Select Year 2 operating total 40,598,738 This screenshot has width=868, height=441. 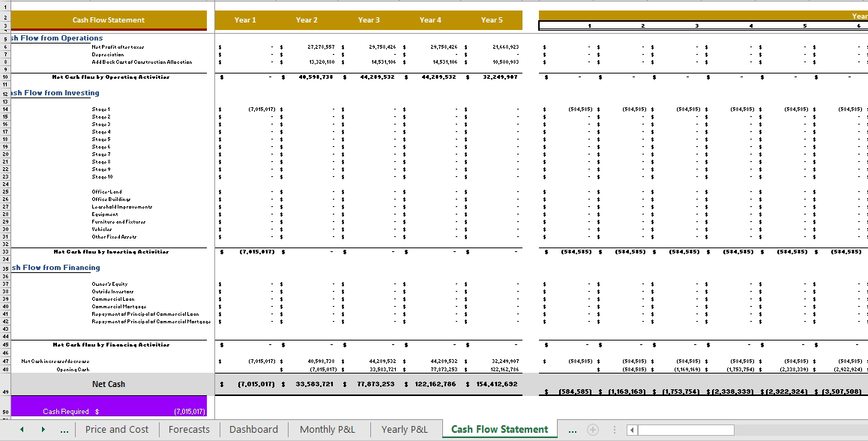[316, 77]
